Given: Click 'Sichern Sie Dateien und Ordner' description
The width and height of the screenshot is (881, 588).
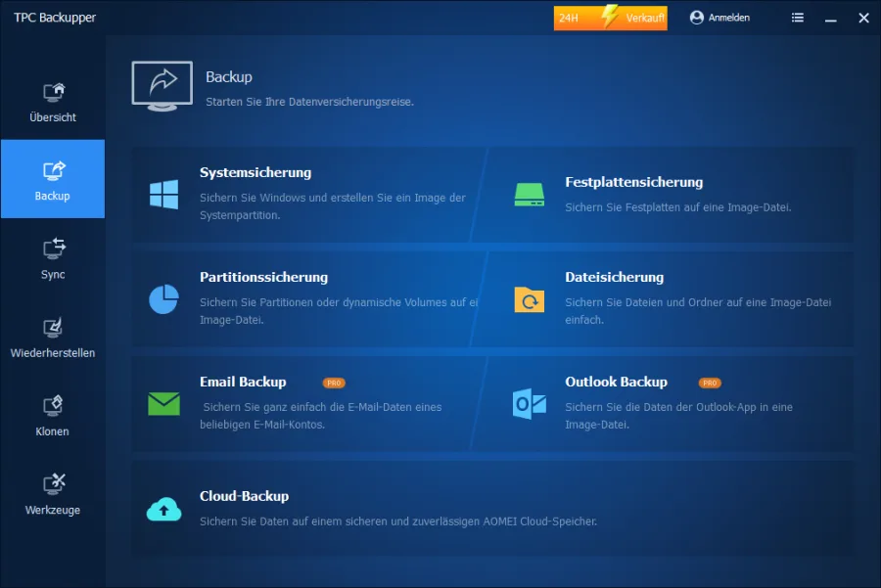Looking at the screenshot, I should pos(698,310).
